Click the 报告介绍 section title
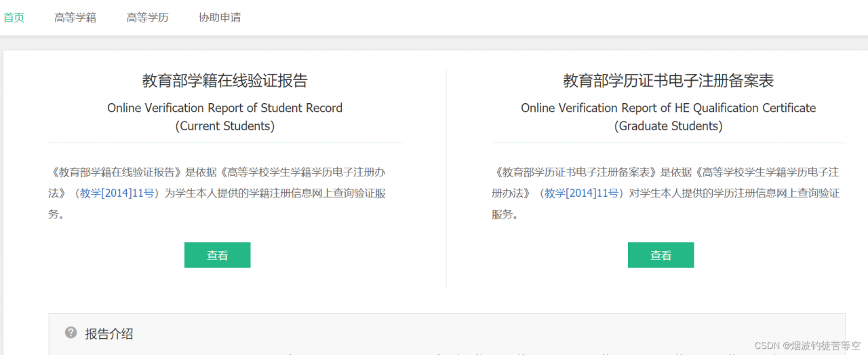 click(109, 333)
